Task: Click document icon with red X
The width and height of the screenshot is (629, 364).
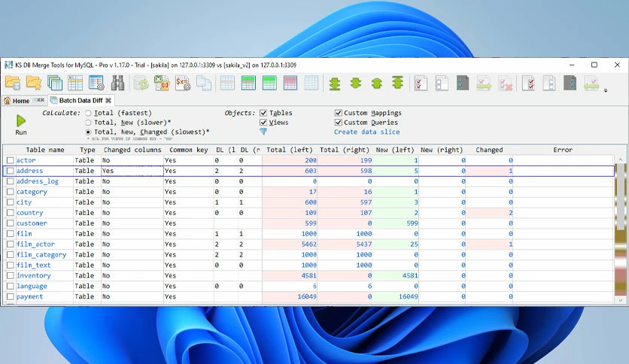Action: 505,83
